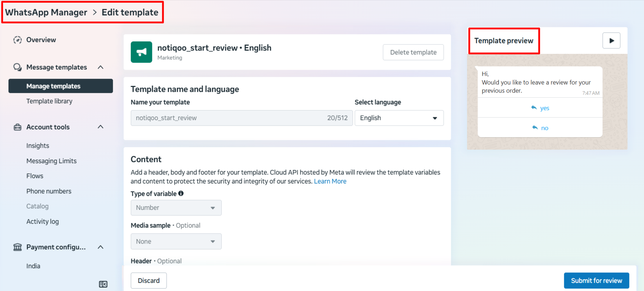Open the Select language dropdown
644x291 pixels.
[x=399, y=118]
